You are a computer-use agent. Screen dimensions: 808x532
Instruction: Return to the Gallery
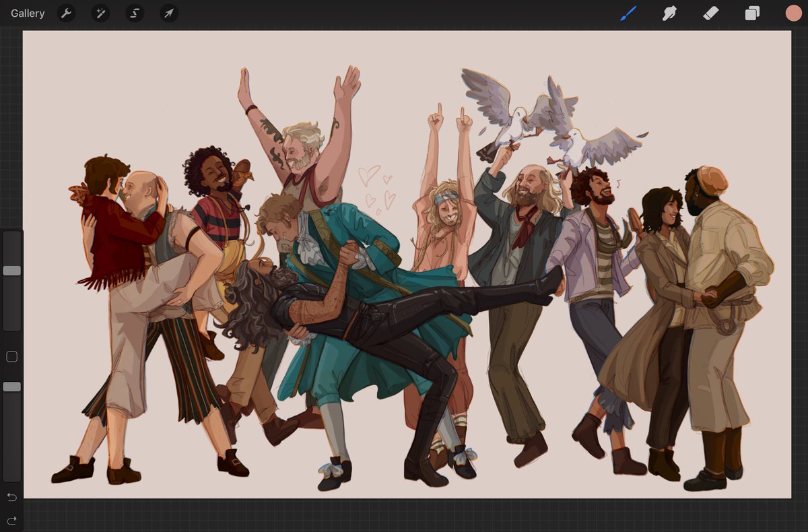(x=28, y=13)
